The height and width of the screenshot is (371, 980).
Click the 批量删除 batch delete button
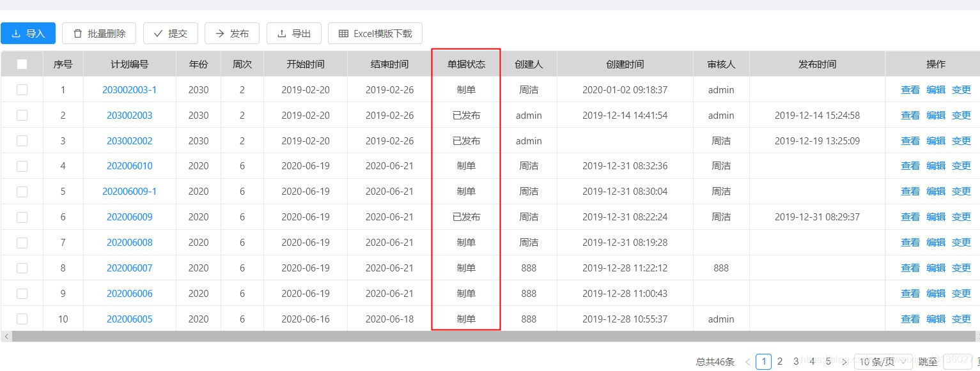click(99, 33)
